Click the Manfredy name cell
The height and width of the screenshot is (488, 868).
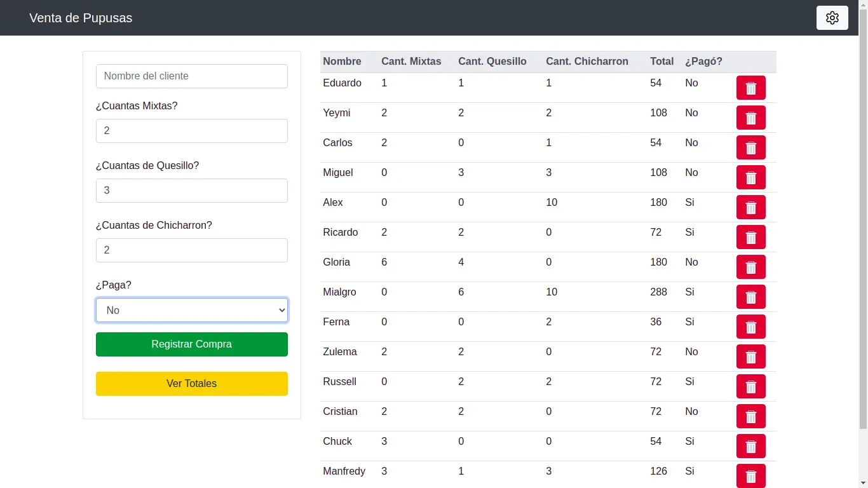tap(344, 471)
